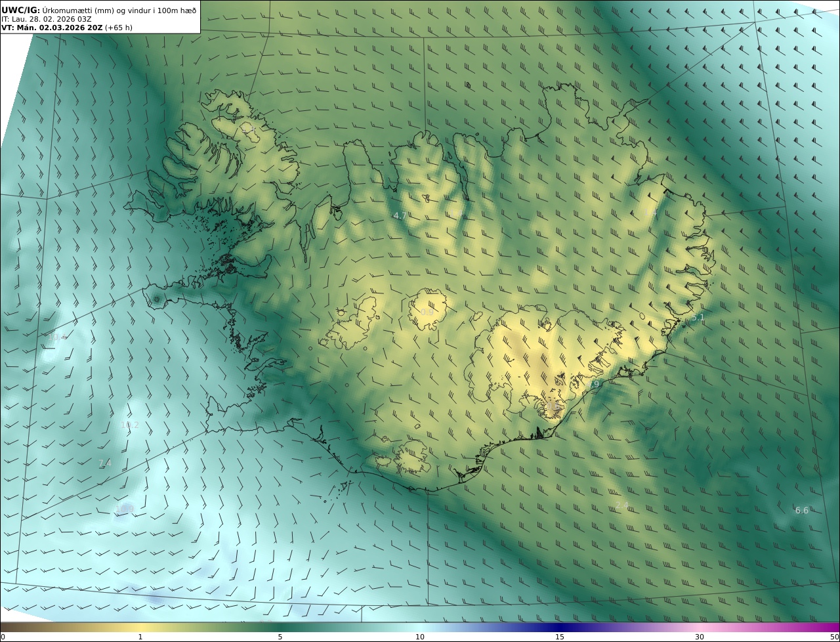
Task: Click the '15' tick label on the color scale
Action: tap(560, 637)
